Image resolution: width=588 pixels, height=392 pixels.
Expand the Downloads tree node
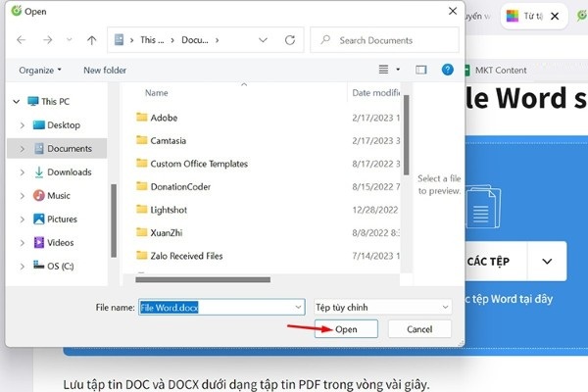[x=23, y=172]
